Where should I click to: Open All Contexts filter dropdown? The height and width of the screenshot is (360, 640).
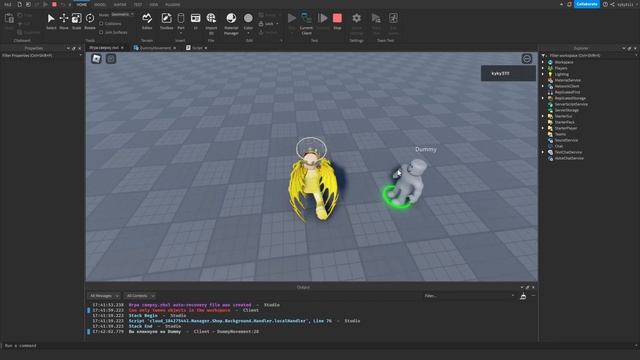pyautogui.click(x=140, y=296)
